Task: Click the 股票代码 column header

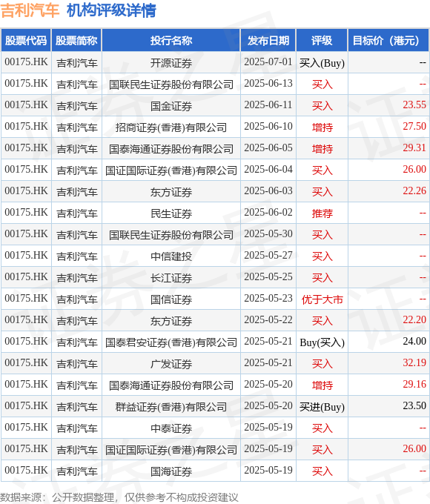Action: click(x=26, y=41)
